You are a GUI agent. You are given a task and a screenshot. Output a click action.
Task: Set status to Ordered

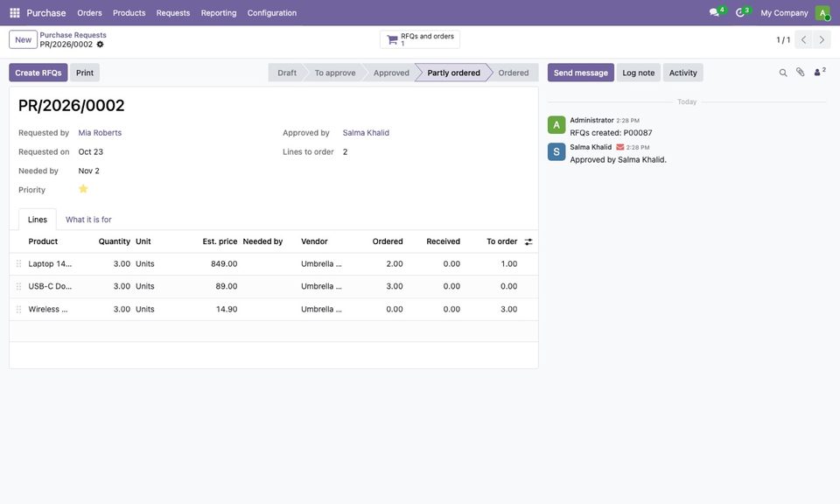click(x=514, y=73)
